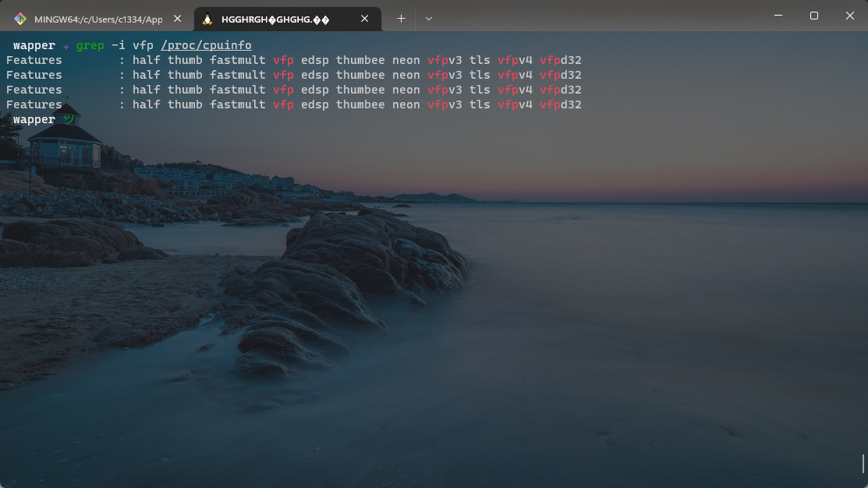Click the red vfp keyword on first Features line
The image size is (868, 488).
click(282, 59)
